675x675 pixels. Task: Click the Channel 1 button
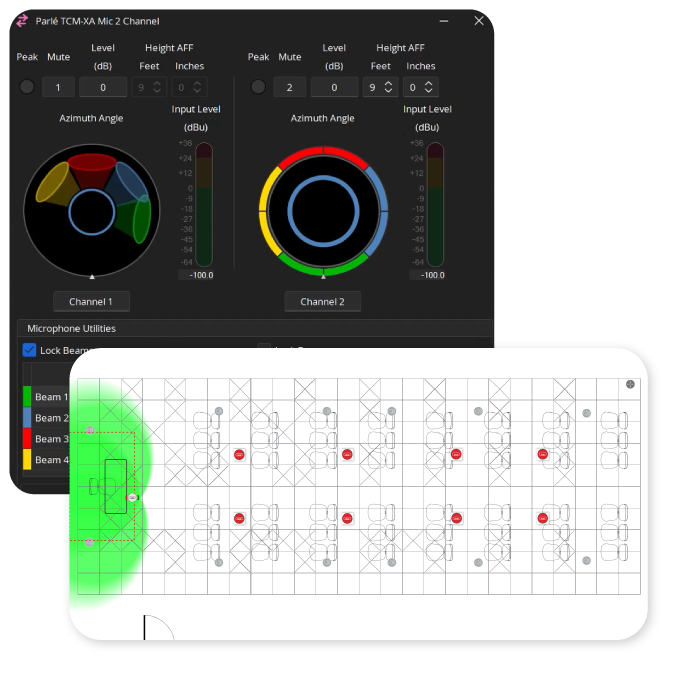[91, 301]
